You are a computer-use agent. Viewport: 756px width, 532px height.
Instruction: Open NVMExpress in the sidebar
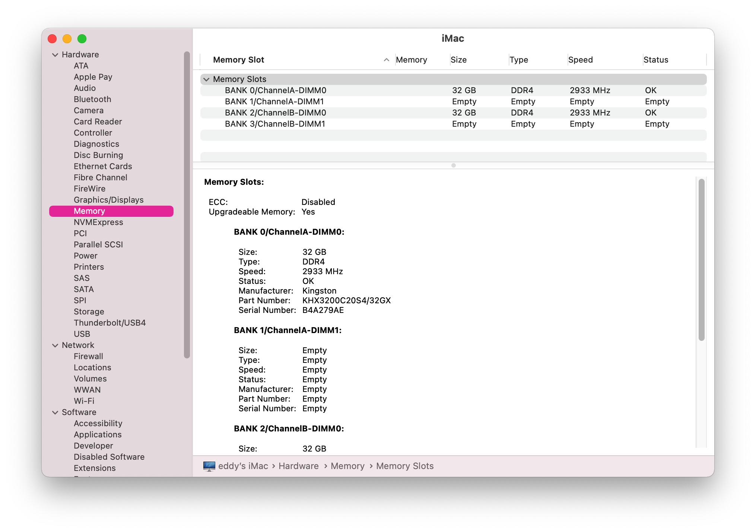click(98, 222)
